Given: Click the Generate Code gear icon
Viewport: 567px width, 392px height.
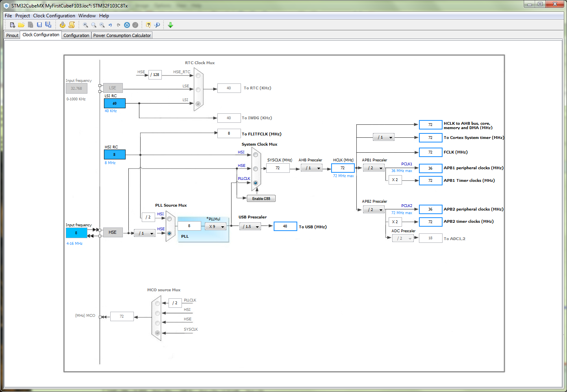Looking at the screenshot, I should 63,25.
